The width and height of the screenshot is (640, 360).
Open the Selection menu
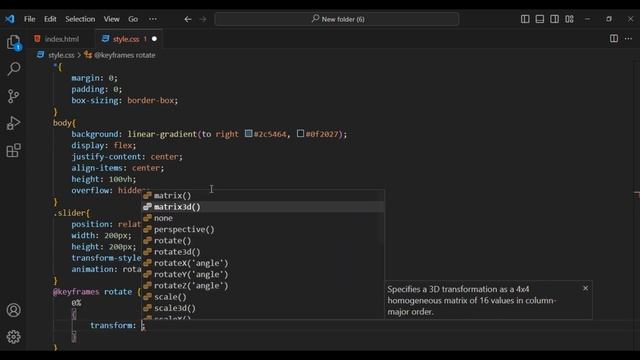[80, 19]
